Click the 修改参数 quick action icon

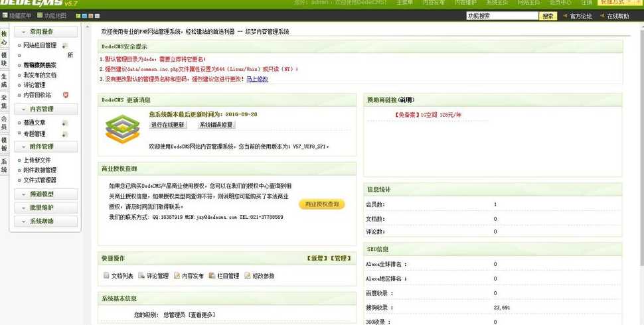click(x=247, y=275)
